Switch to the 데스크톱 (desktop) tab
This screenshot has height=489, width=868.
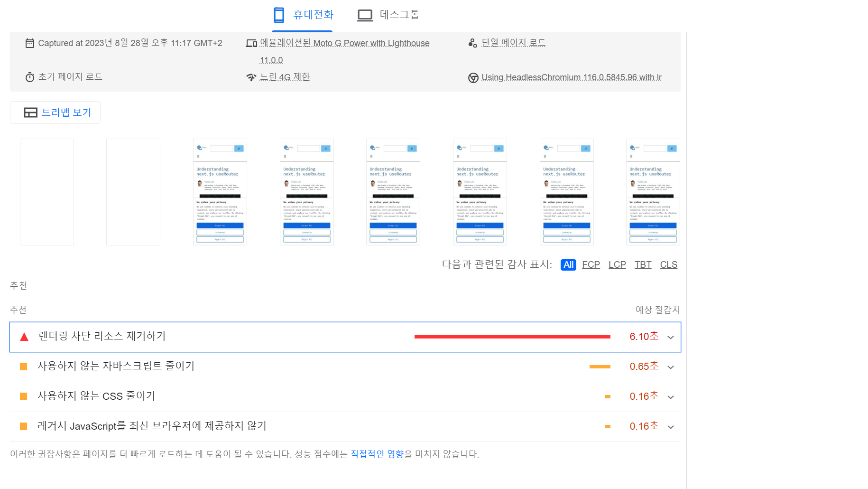pos(388,15)
